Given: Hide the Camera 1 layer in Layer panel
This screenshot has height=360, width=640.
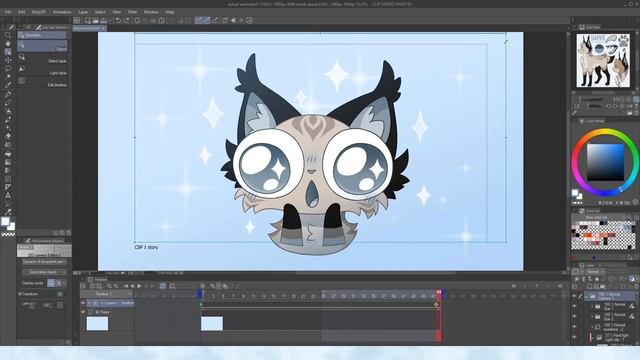Looking at the screenshot, I should [574, 296].
